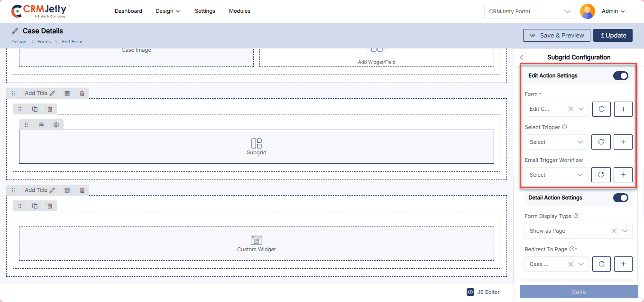Click Forms breadcrumb link
The height and width of the screenshot is (302, 644).
(44, 42)
